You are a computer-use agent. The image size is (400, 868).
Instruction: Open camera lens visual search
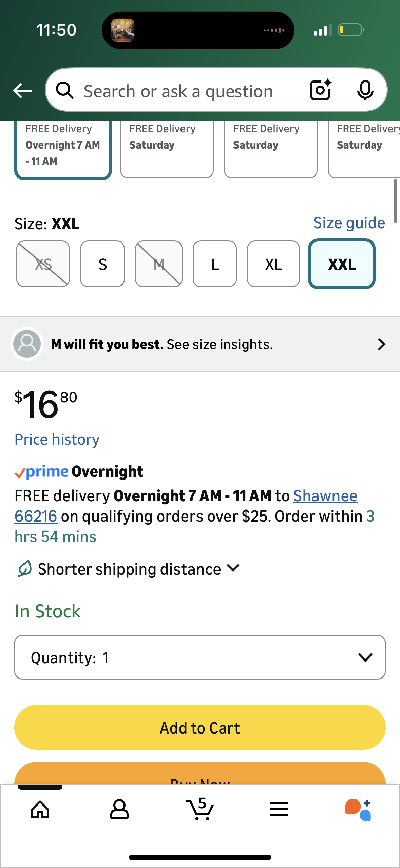click(321, 90)
